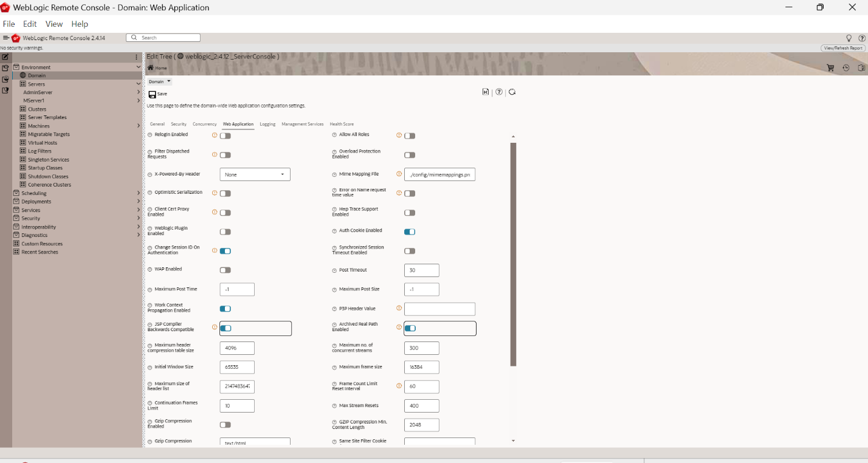Click the three-dot menu above the navigation tree

coord(136,57)
